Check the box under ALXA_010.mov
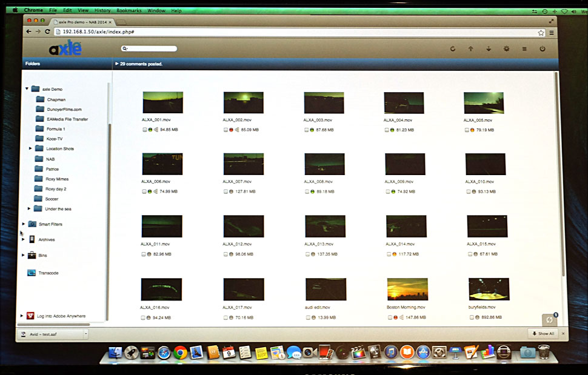This screenshot has width=588, height=375. 468,191
